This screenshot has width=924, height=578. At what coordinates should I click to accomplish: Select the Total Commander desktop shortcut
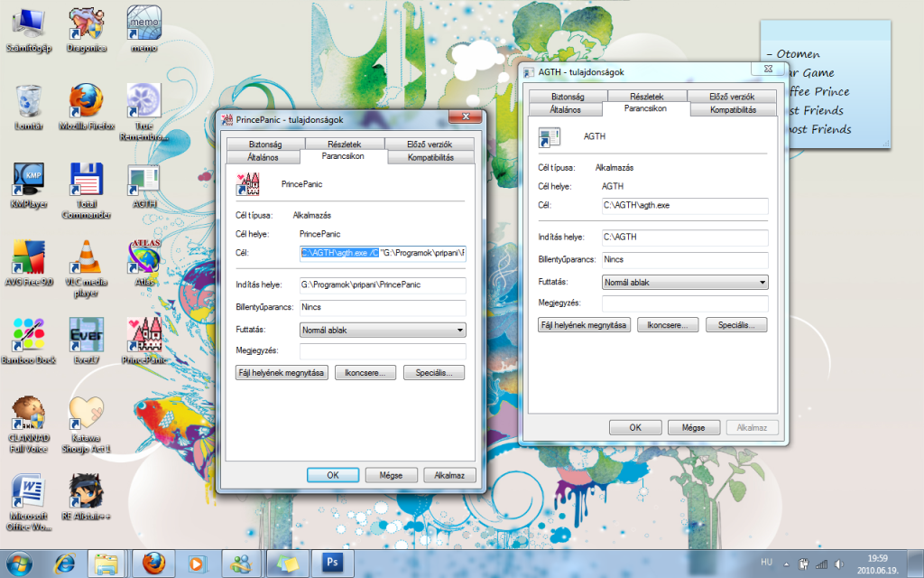pos(86,183)
